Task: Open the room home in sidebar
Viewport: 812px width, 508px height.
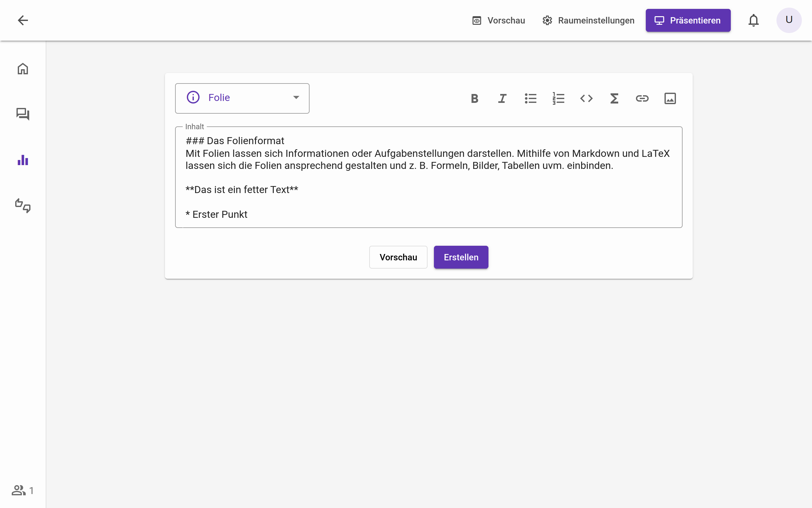Action: [x=23, y=69]
